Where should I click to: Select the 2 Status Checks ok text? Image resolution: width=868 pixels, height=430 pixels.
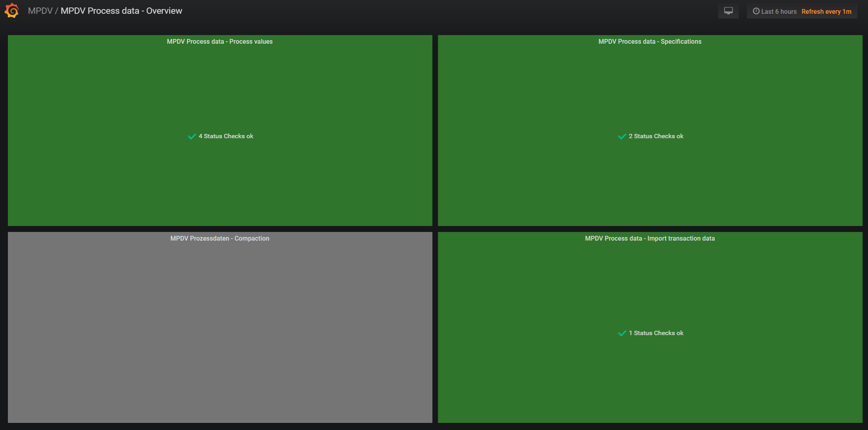click(656, 136)
